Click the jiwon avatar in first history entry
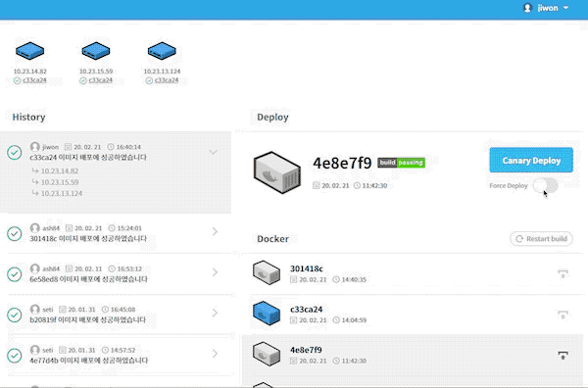Image resolution: width=588 pixels, height=388 pixels. [x=35, y=147]
